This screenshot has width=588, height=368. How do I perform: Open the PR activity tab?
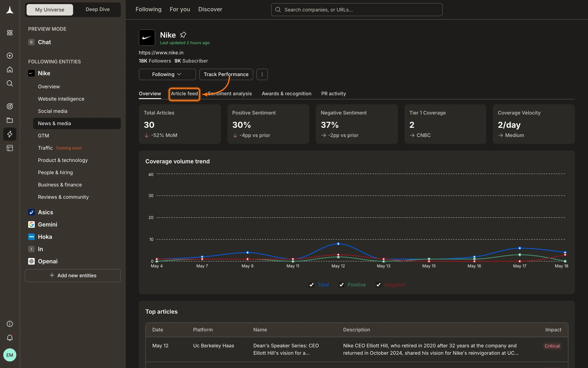point(333,94)
